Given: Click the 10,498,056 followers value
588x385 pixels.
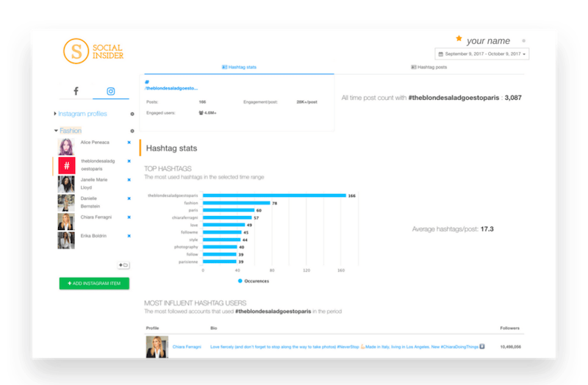Looking at the screenshot, I should (x=510, y=347).
